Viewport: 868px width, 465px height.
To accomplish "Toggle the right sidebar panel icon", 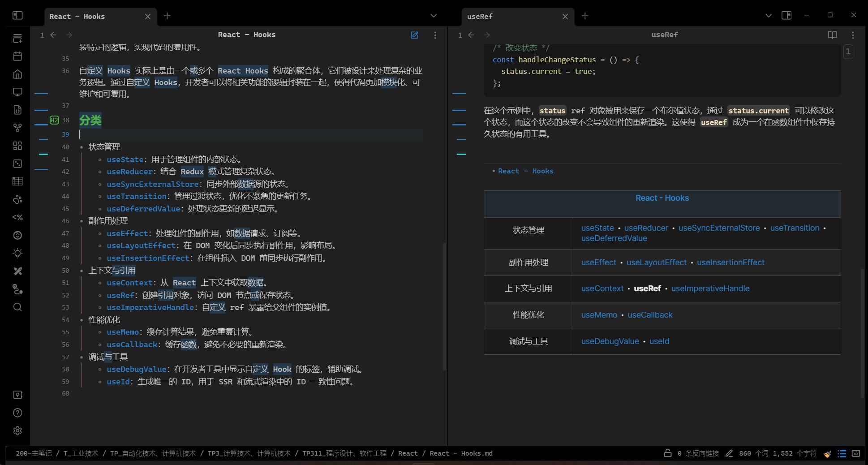I will click(786, 16).
